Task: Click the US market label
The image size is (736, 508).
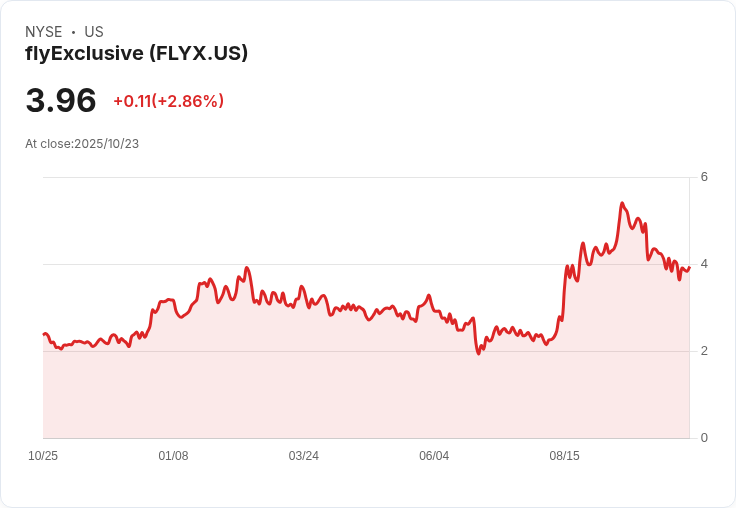Action: coord(94,32)
